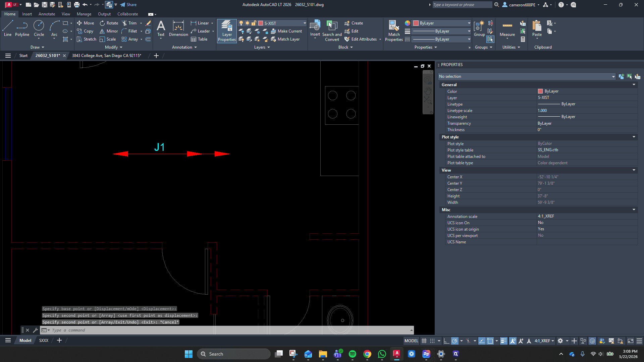Click the Share button

coord(128,5)
